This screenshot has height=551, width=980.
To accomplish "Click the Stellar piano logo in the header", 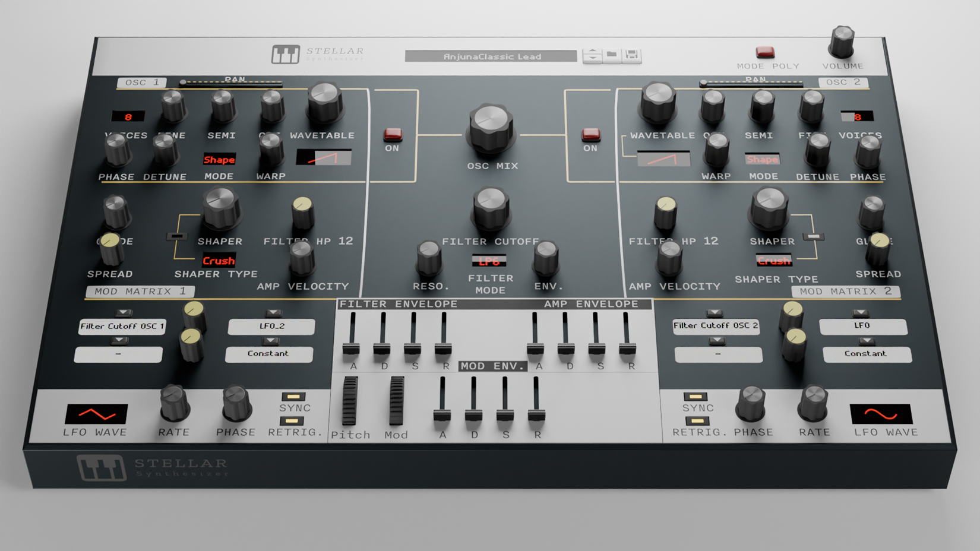I will [287, 52].
